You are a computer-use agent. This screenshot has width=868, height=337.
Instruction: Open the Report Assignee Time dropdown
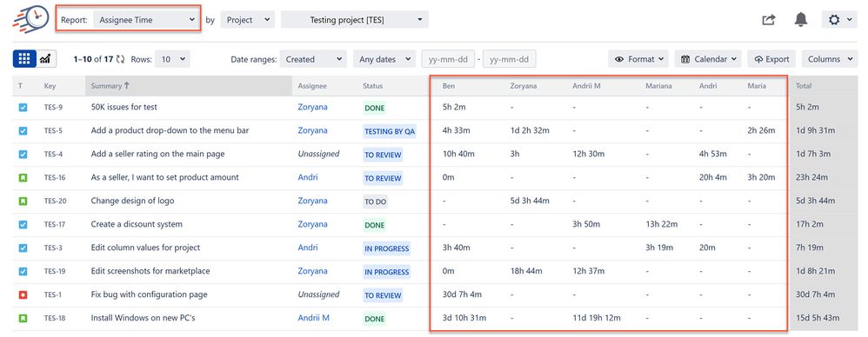pyautogui.click(x=146, y=20)
